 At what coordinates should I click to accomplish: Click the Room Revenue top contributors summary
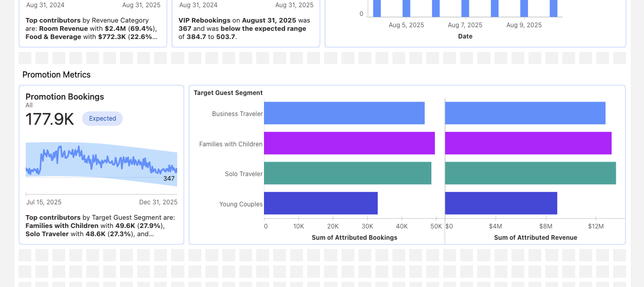pyautogui.click(x=92, y=29)
